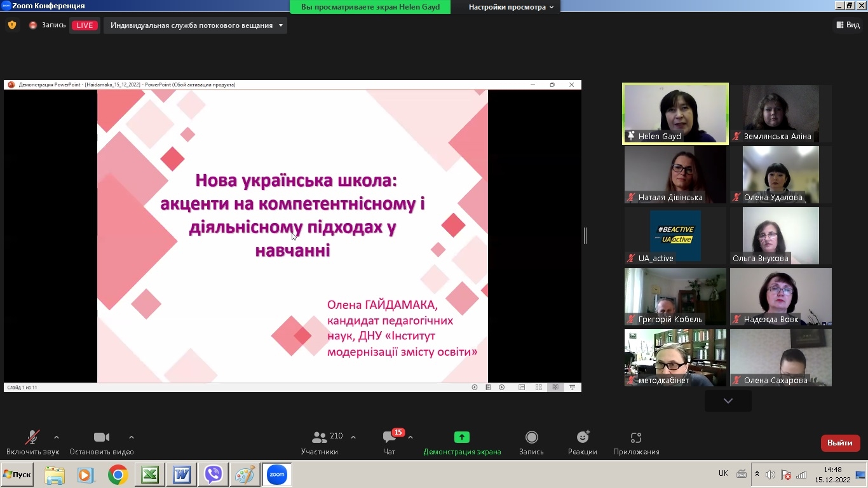Viewport: 868px width, 488px height.
Task: Open Приложения apps panel
Action: click(636, 443)
